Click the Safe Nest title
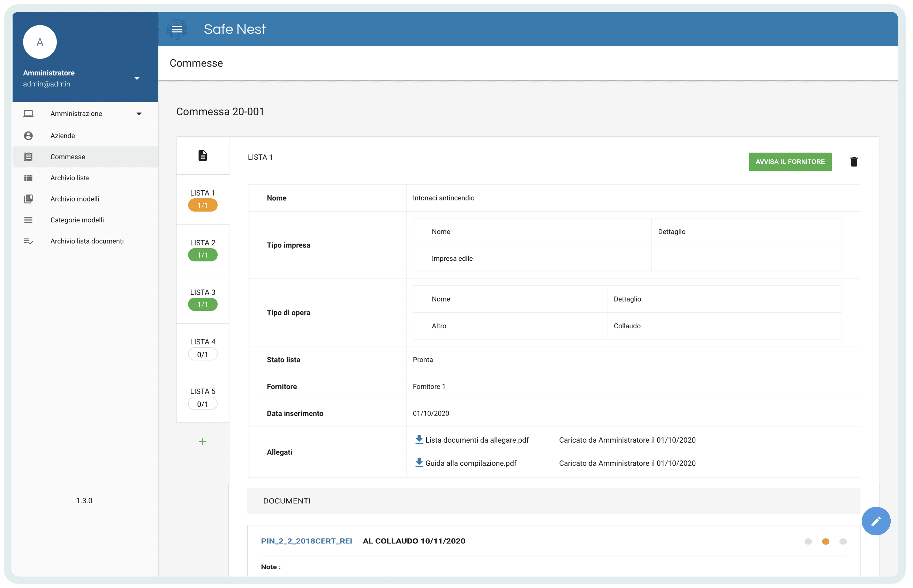Screen dimensions: 913x588 (235, 29)
